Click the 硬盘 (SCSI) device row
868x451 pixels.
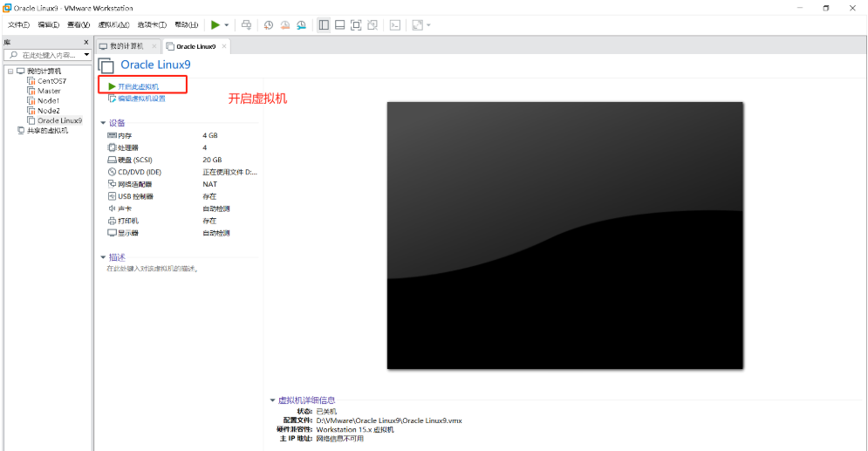pyautogui.click(x=182, y=160)
